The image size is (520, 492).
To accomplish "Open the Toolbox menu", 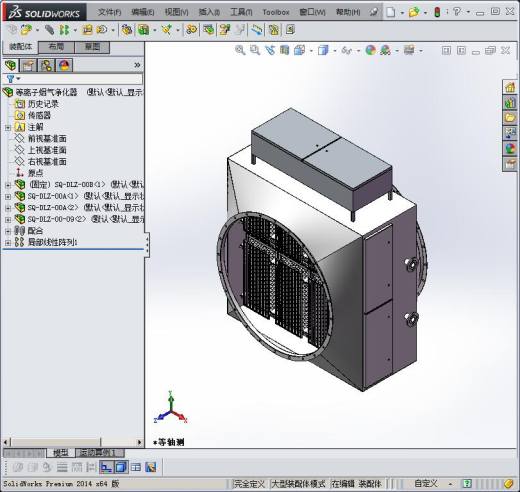I will pos(276,12).
